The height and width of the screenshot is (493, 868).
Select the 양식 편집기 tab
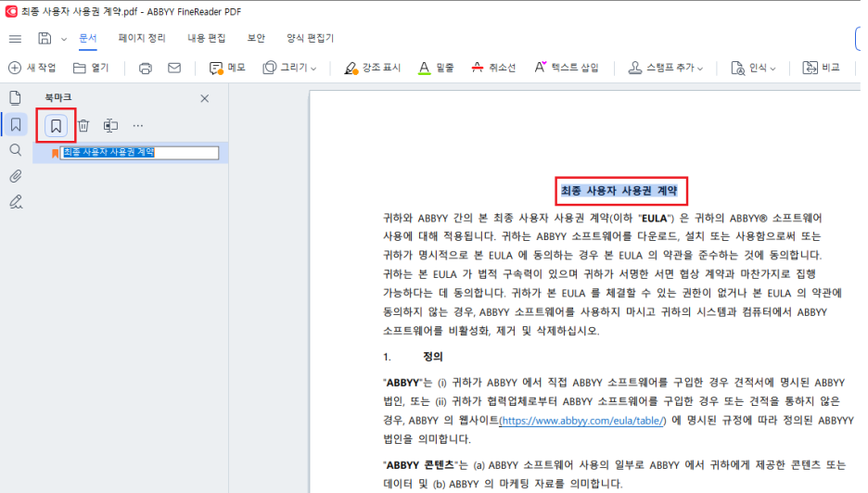[x=310, y=38]
